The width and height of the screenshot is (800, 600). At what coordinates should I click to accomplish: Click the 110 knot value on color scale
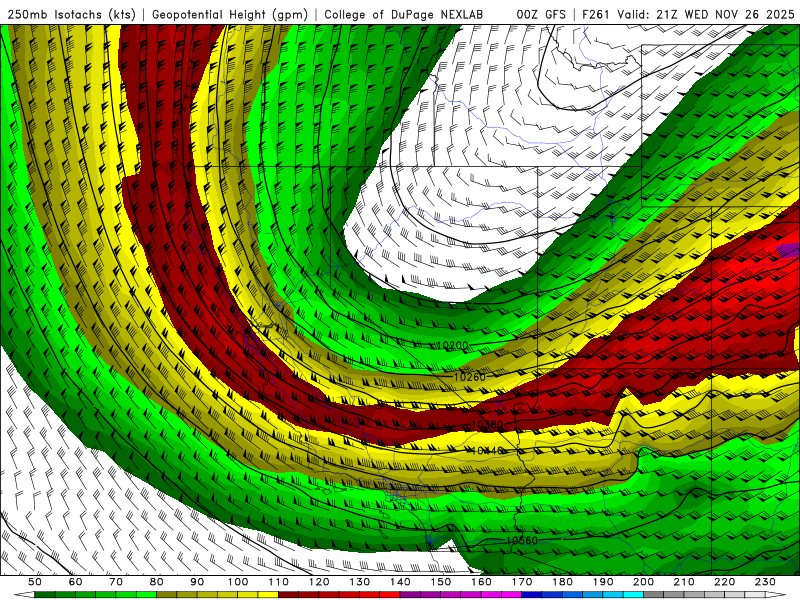pos(279,582)
